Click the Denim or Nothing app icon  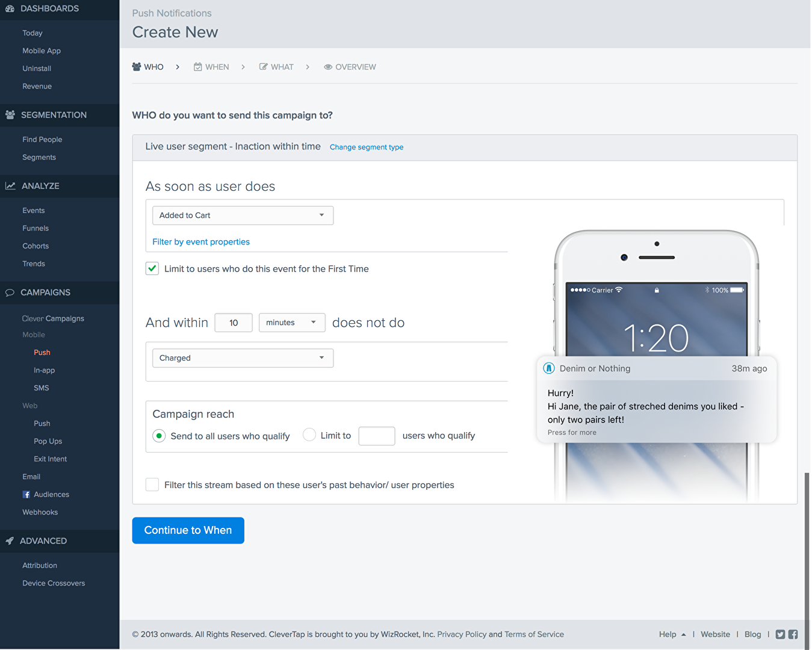tap(549, 368)
